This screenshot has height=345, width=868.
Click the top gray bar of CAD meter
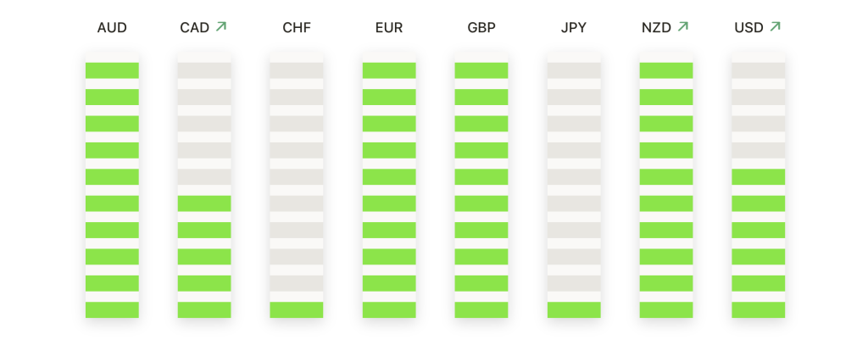(x=204, y=70)
